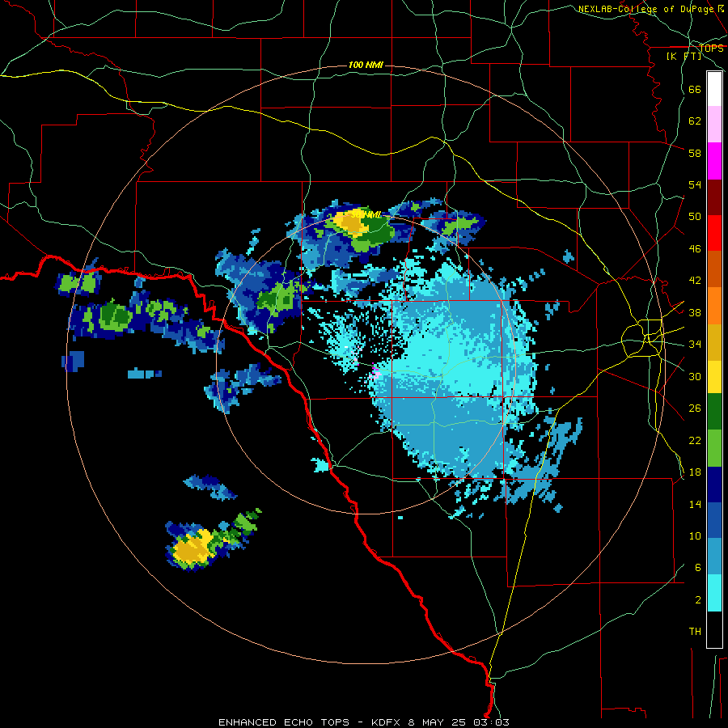Screen dimensions: 728x728
Task: Click the legend value "34"
Action: pyautogui.click(x=695, y=344)
